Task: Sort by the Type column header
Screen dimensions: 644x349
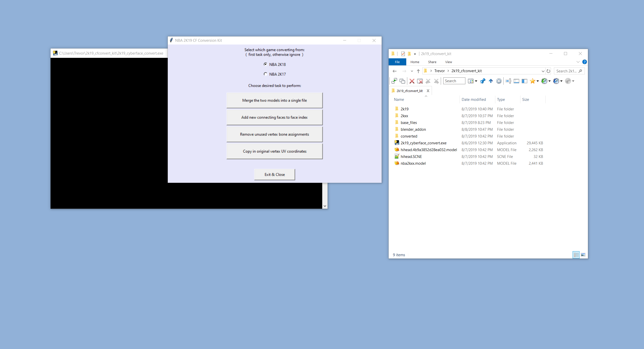Action: tap(507, 99)
